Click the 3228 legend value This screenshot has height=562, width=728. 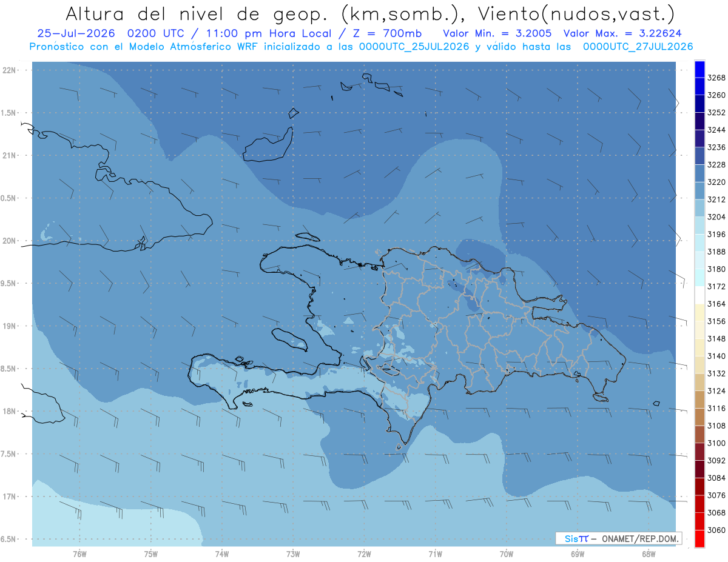coord(716,165)
